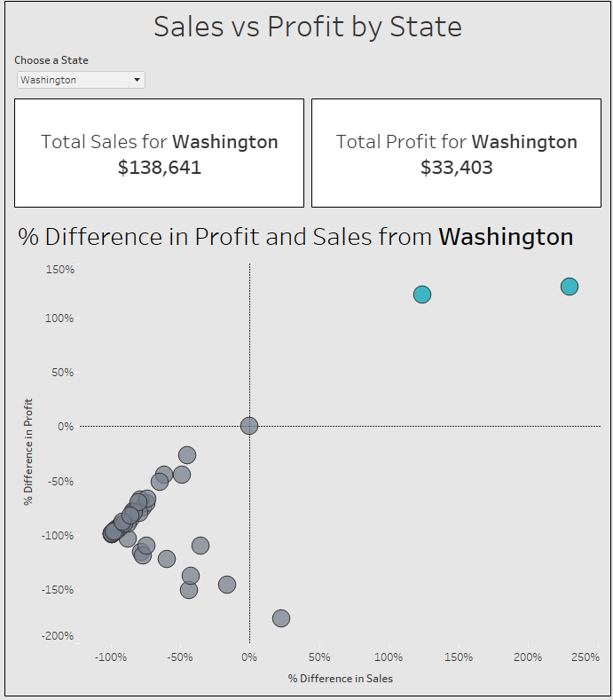Click the gray dot left of the lowest dot
The width and height of the screenshot is (613, 700).
point(227,584)
